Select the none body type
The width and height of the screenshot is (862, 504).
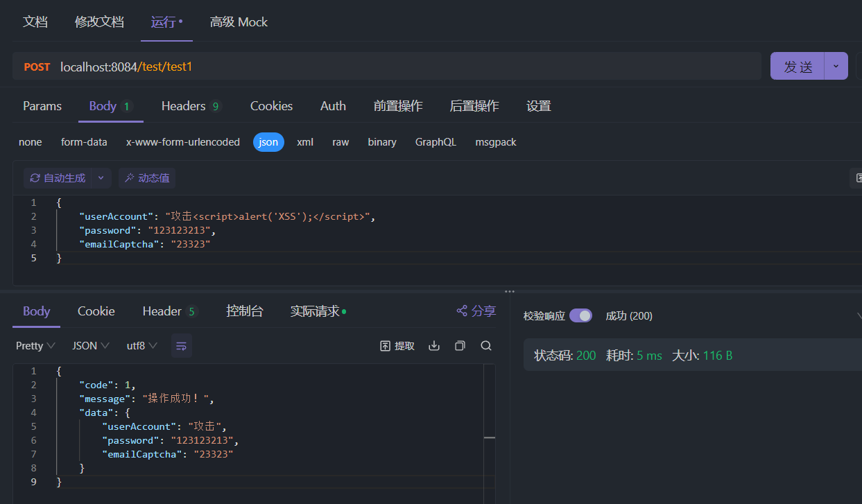[31, 142]
